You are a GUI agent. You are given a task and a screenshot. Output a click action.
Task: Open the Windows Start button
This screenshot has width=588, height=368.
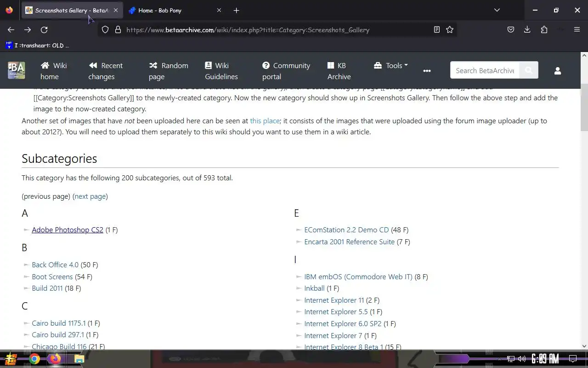pos(11,359)
